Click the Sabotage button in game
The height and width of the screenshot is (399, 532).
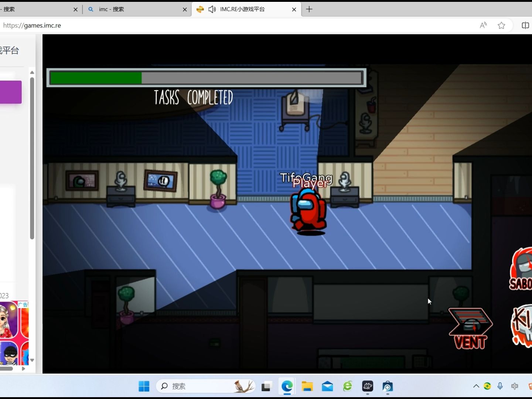pos(521,269)
